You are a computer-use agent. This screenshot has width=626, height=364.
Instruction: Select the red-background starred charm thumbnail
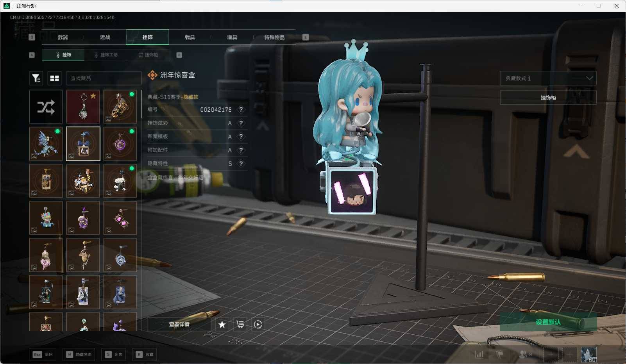(x=83, y=107)
